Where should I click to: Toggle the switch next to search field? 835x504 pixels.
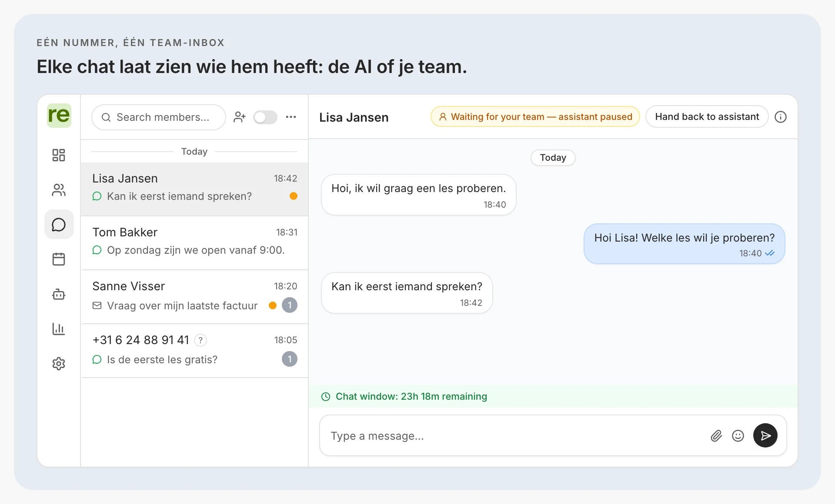click(265, 117)
